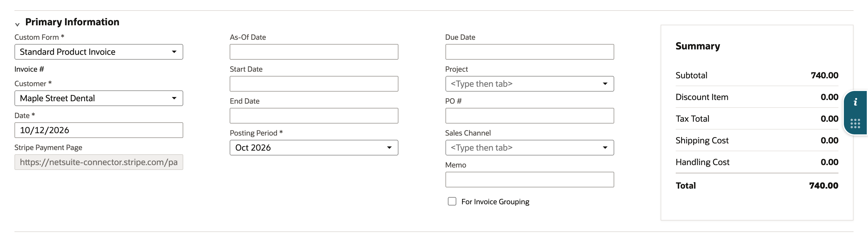Open the Sales Channel dropdown
Screen dimensions: 868x235
pyautogui.click(x=529, y=148)
